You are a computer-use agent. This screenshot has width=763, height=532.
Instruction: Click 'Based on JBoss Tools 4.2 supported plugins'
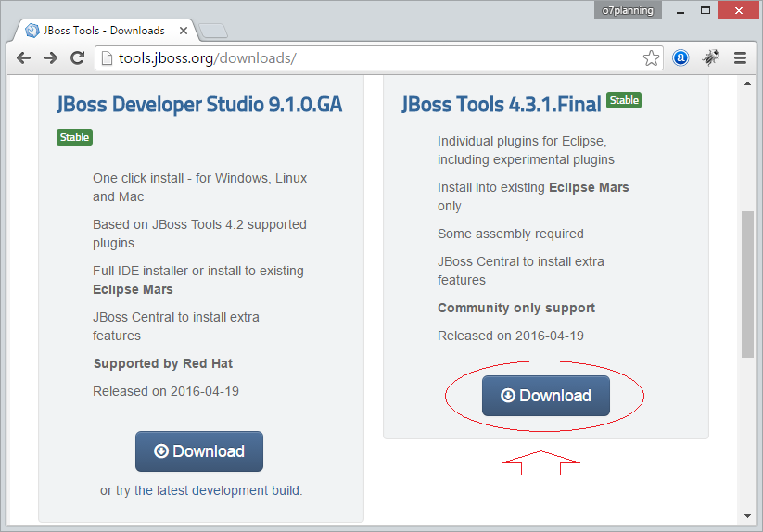click(199, 234)
